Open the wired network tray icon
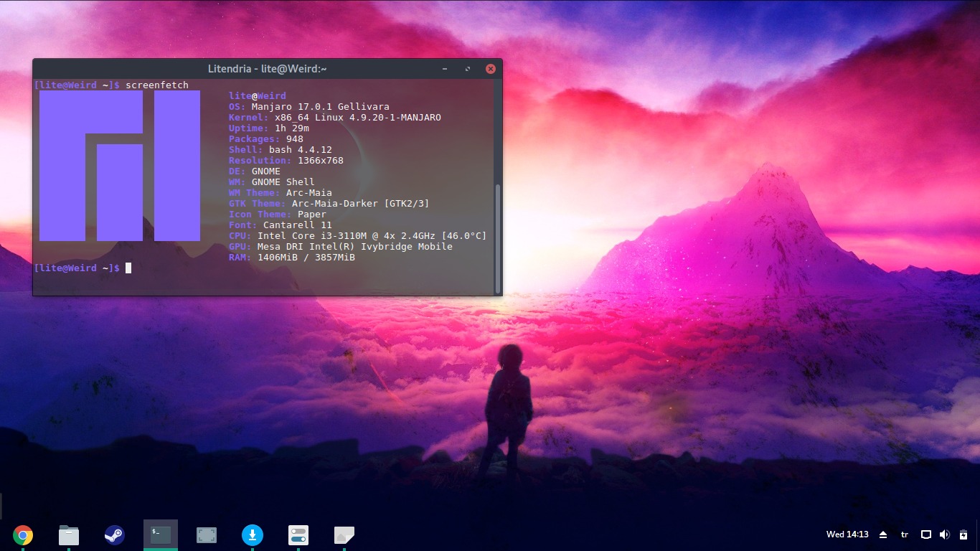Screen dimensions: 980x551 coord(926,534)
